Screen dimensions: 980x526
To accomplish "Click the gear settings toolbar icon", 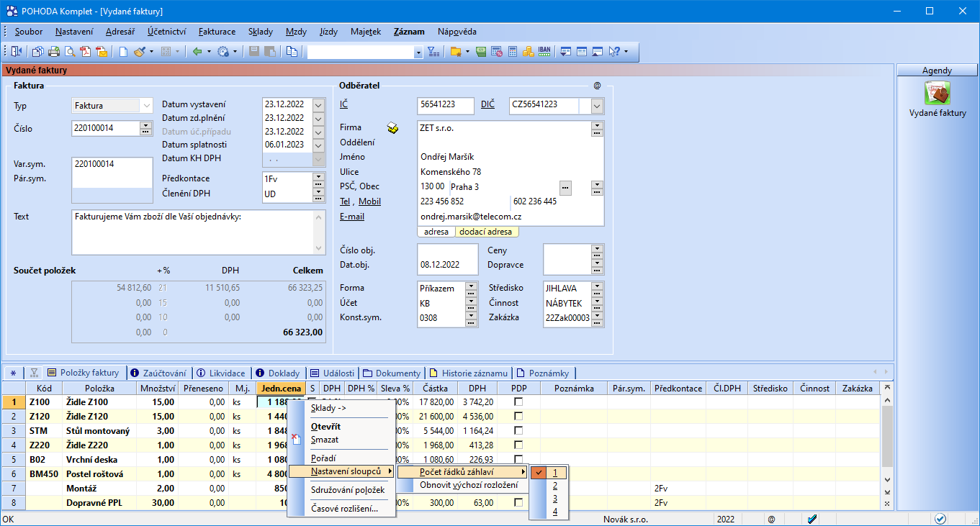I will (223, 52).
